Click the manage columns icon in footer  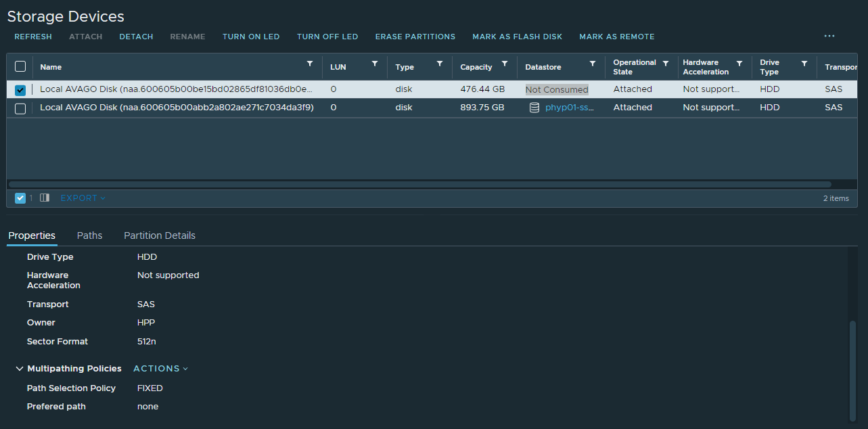coord(45,198)
